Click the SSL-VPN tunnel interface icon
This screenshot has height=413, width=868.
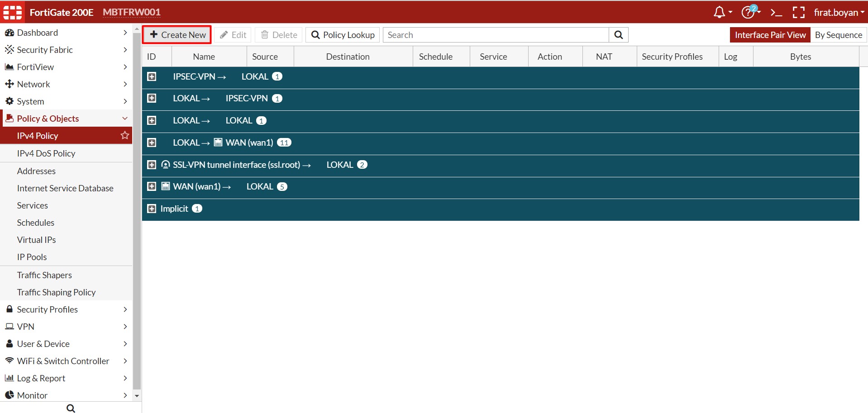(166, 165)
